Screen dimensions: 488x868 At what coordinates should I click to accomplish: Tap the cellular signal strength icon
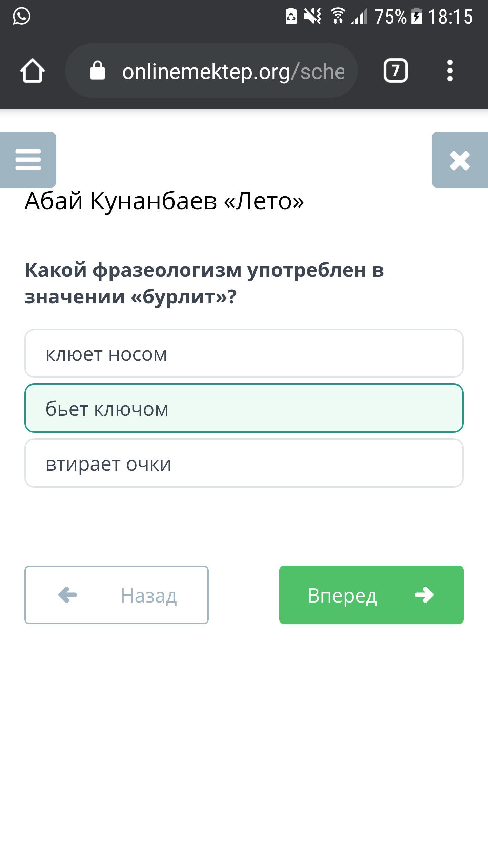[x=359, y=16]
